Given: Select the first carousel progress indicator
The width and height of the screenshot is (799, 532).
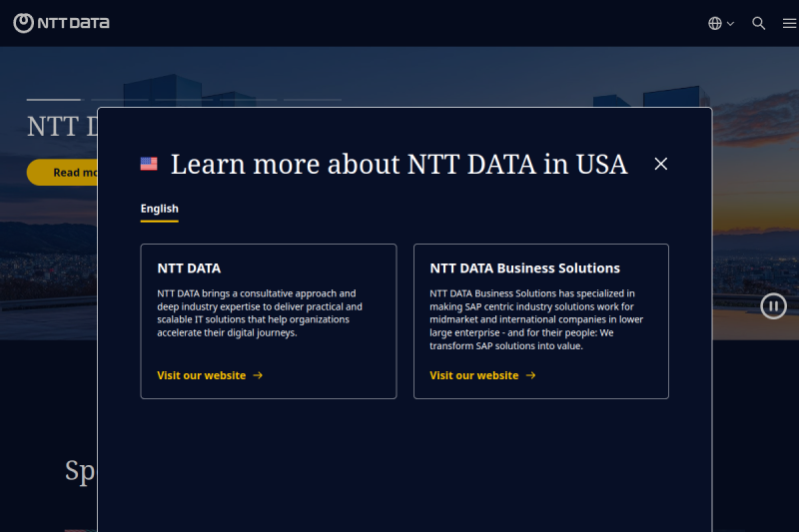Looking at the screenshot, I should [54, 99].
